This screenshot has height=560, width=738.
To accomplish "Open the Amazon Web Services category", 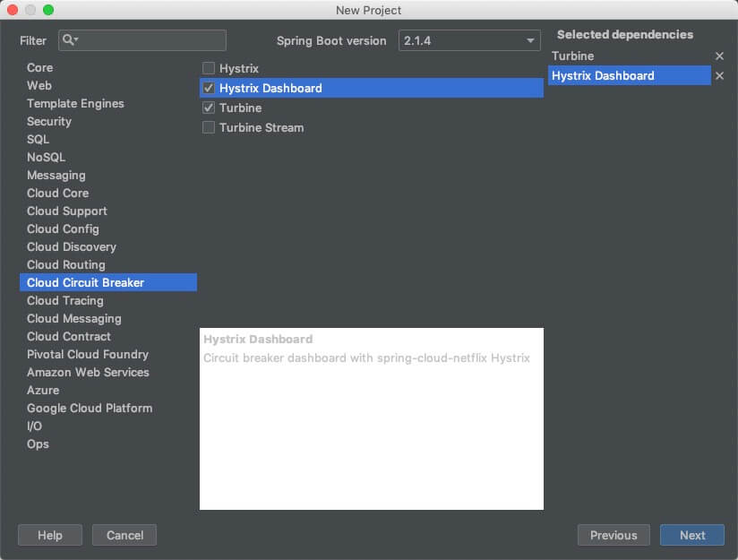I will pos(108,372).
